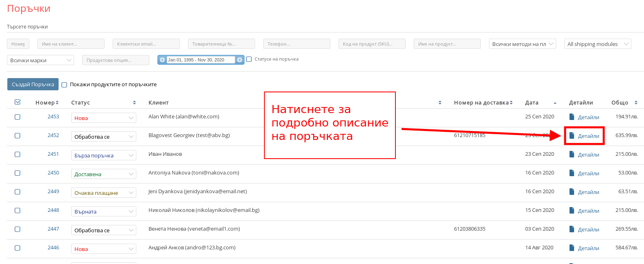Expand All shipping modules dropdown
644x264 pixels.
tap(597, 44)
